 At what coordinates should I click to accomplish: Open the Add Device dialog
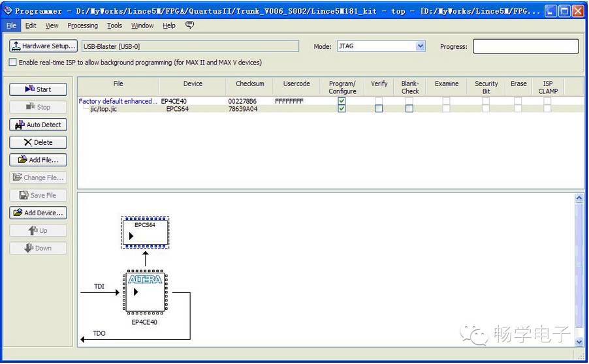pos(38,213)
